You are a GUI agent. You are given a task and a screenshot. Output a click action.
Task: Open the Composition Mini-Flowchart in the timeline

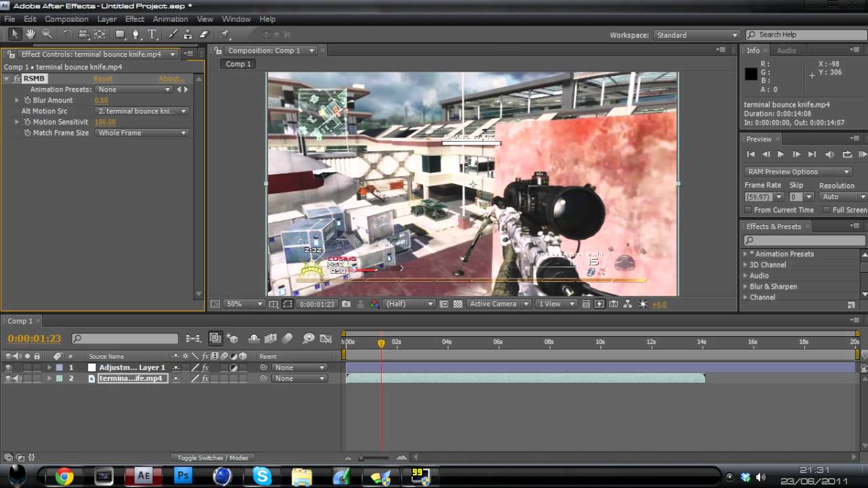pos(193,338)
